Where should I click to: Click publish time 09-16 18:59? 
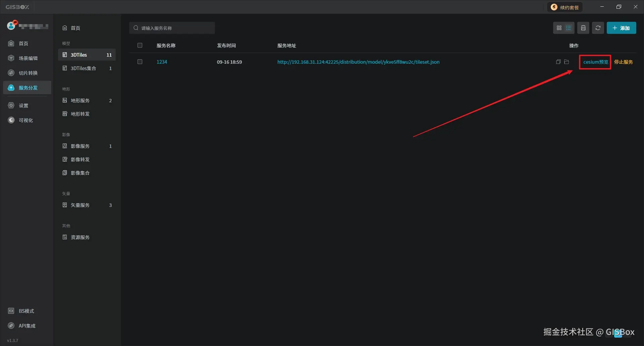pyautogui.click(x=229, y=62)
